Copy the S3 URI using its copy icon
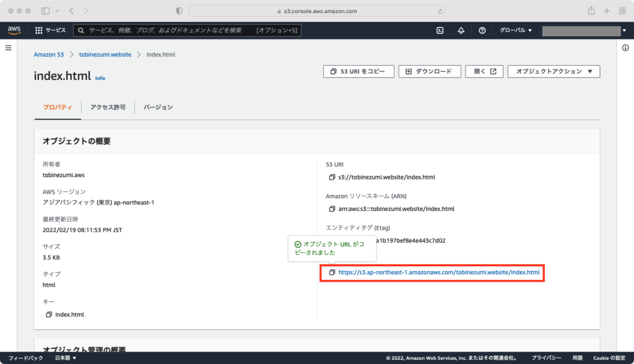The height and width of the screenshot is (364, 634). pyautogui.click(x=332, y=177)
